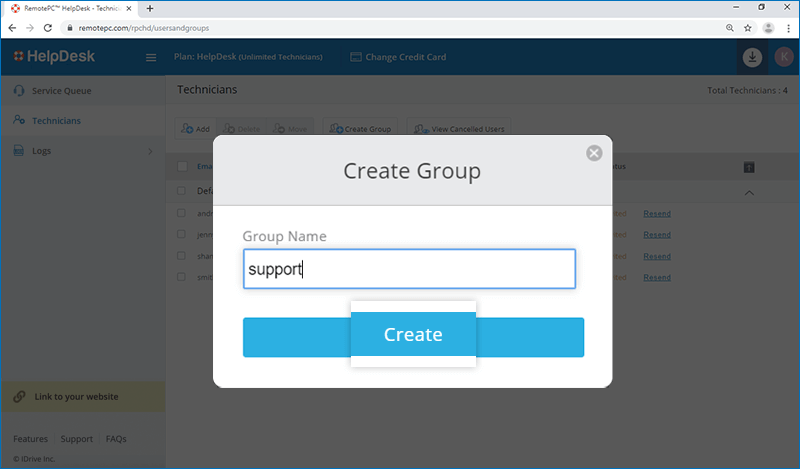
Task: Click the Group Name text field
Action: click(x=409, y=269)
